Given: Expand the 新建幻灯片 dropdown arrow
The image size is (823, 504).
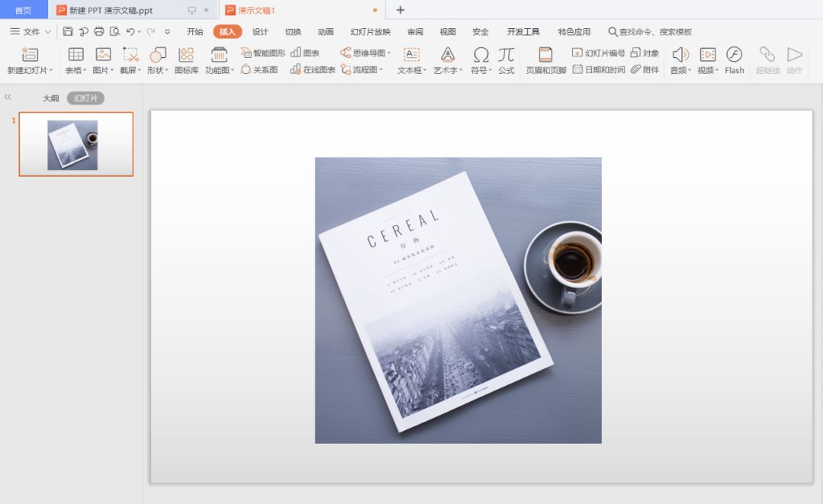Looking at the screenshot, I should click(x=51, y=70).
